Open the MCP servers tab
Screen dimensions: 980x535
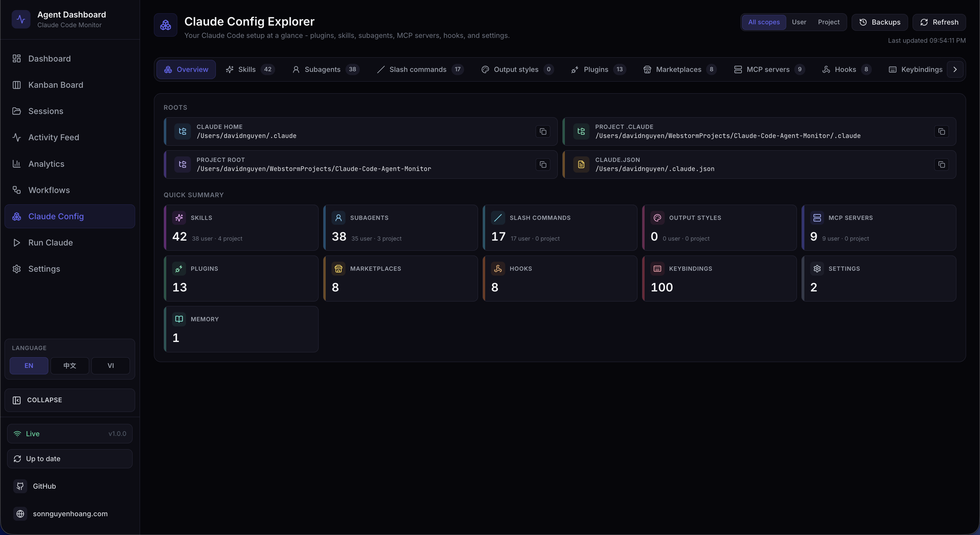click(x=769, y=70)
